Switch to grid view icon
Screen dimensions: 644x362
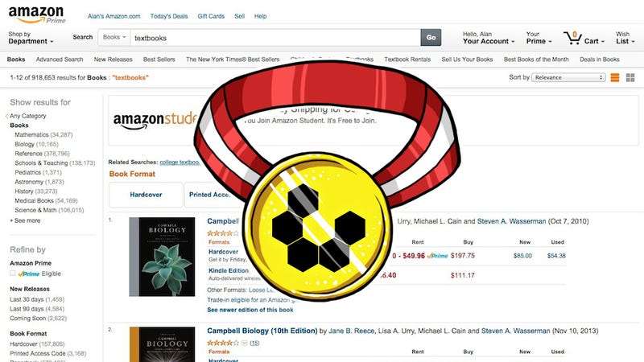click(630, 77)
